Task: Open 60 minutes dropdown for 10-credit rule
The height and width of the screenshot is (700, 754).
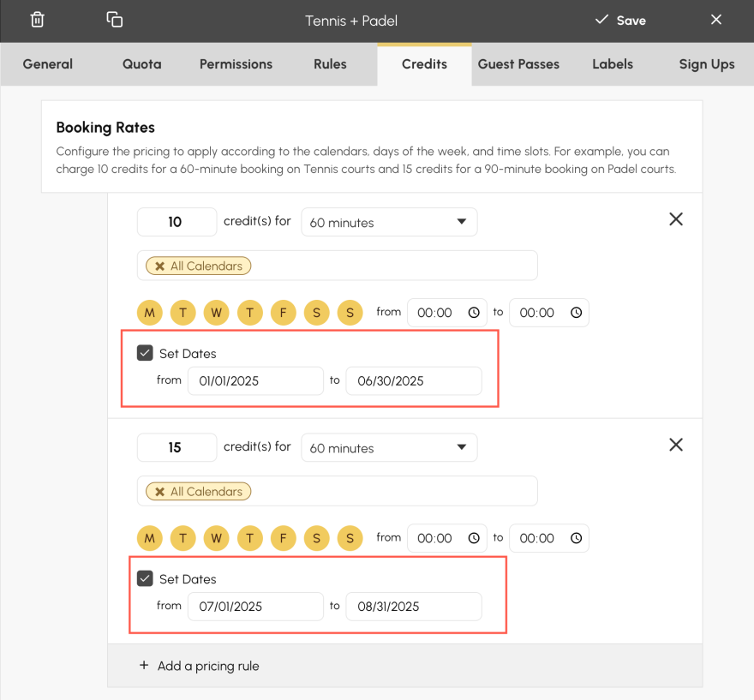Action: pyautogui.click(x=389, y=222)
